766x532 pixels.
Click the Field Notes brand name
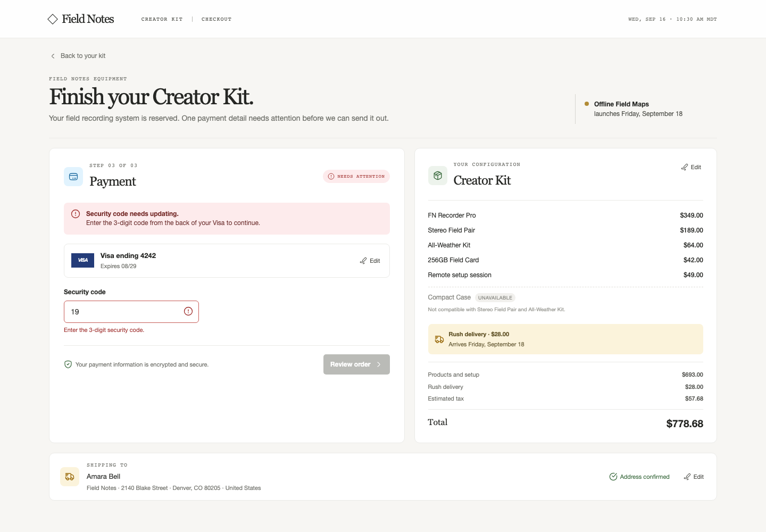tap(88, 19)
